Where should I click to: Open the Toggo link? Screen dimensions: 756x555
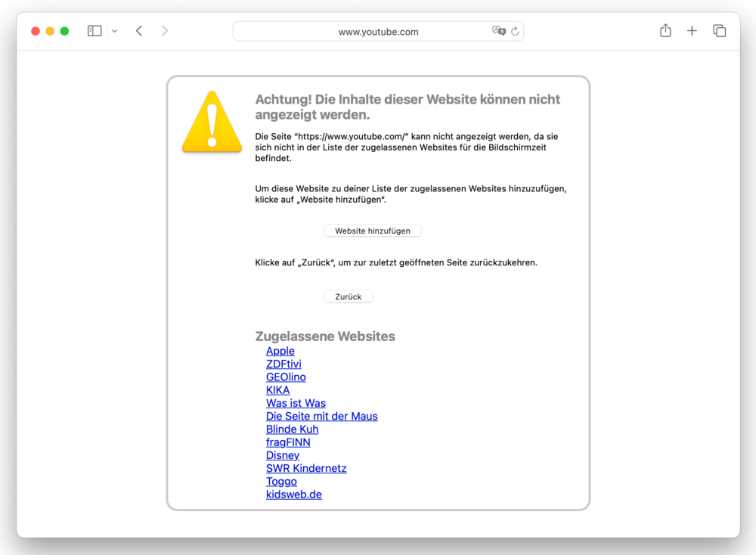coord(281,481)
